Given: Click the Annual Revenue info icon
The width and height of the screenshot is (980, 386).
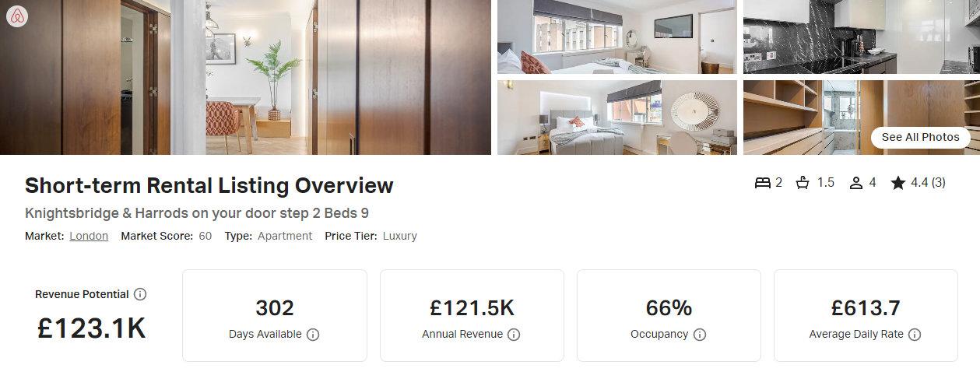Looking at the screenshot, I should point(514,335).
